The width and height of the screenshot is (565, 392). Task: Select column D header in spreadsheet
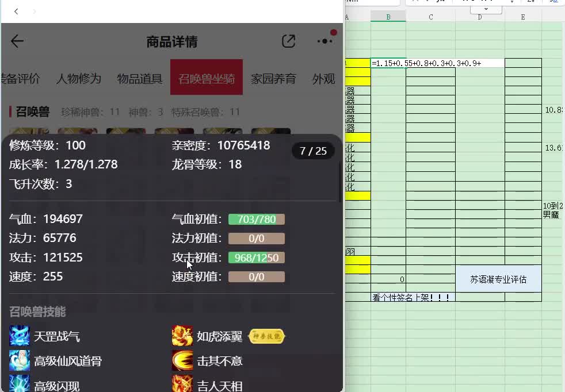click(x=480, y=17)
